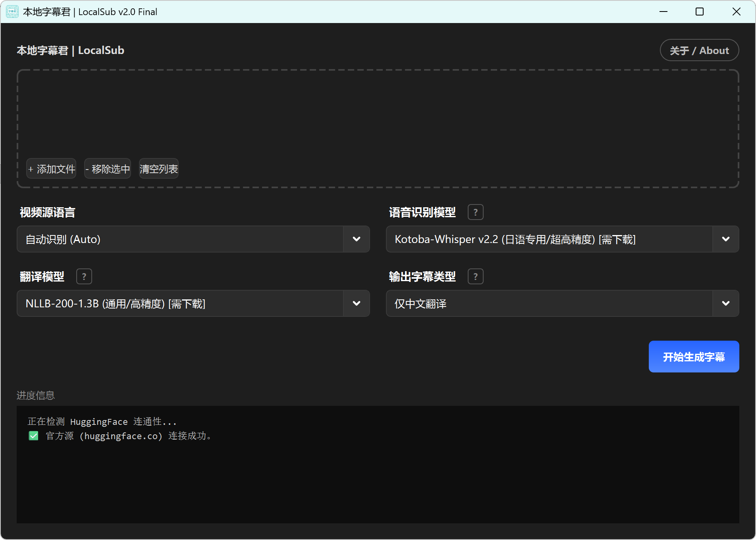Click the + 添加文件 button

pyautogui.click(x=52, y=169)
